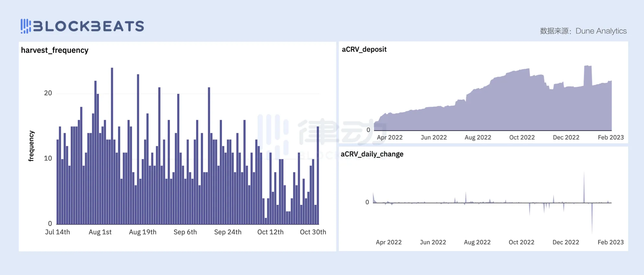Click the 20 tick on frequency axis

pos(48,93)
